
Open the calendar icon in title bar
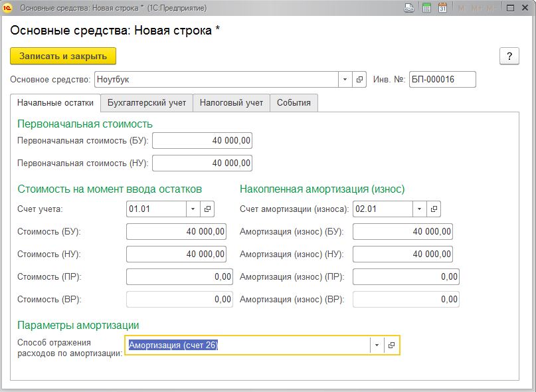pyautogui.click(x=442, y=8)
